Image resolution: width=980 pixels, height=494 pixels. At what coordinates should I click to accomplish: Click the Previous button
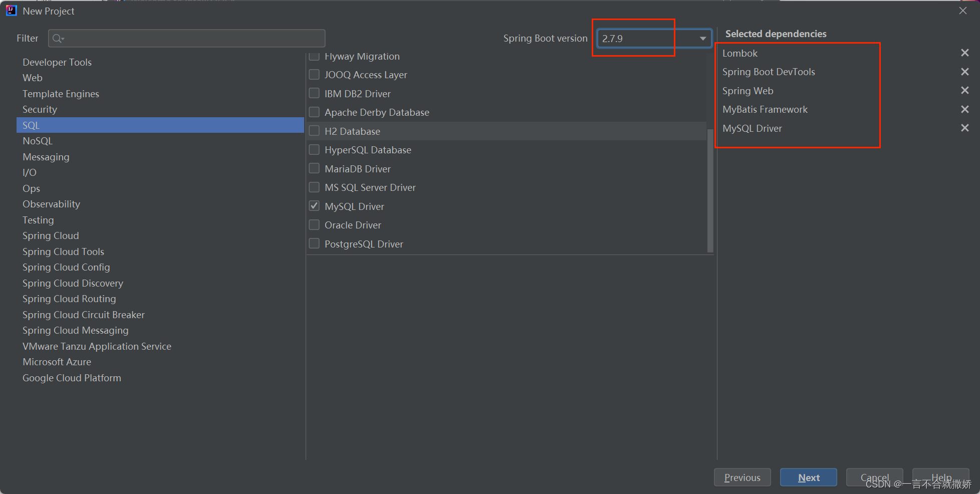(742, 477)
